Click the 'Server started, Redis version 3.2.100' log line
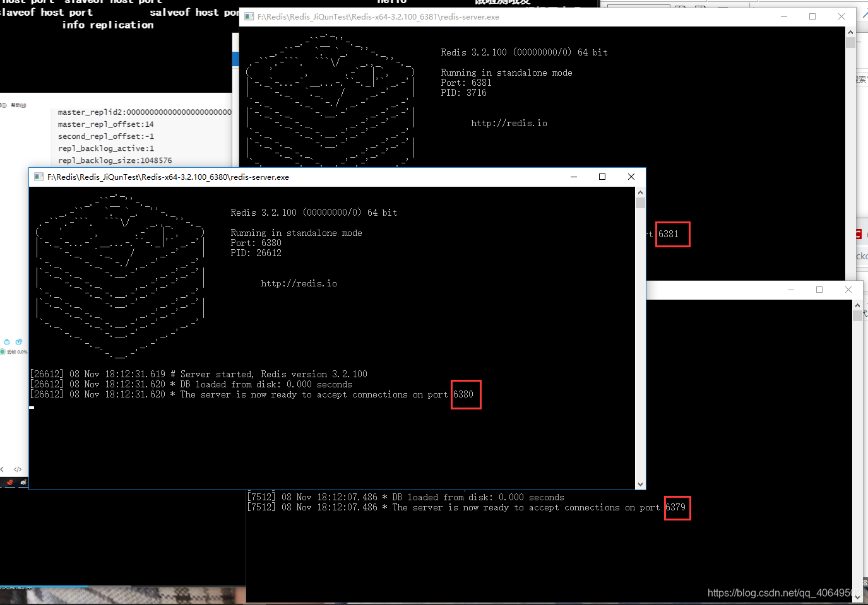 tap(199, 374)
